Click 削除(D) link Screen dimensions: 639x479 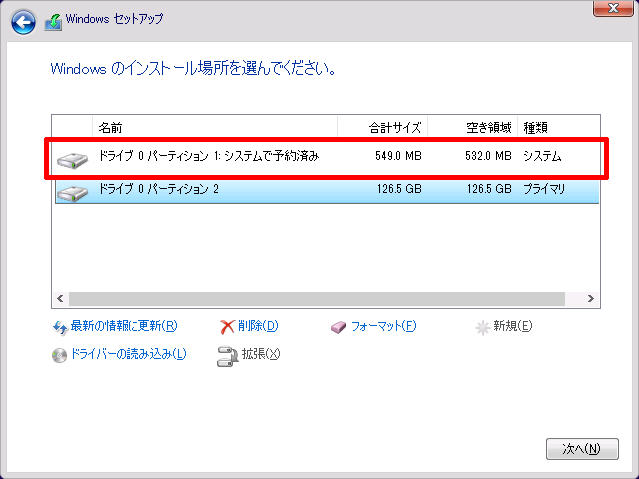[258, 326]
